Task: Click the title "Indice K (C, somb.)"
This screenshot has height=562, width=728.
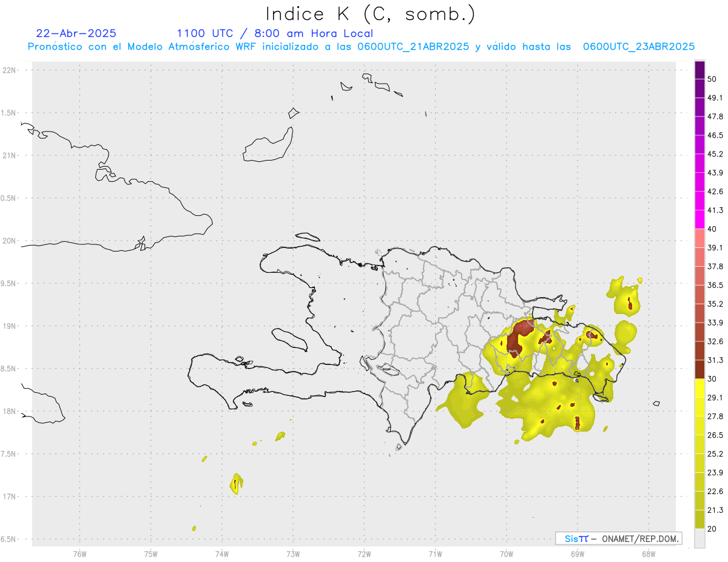Action: [370, 13]
